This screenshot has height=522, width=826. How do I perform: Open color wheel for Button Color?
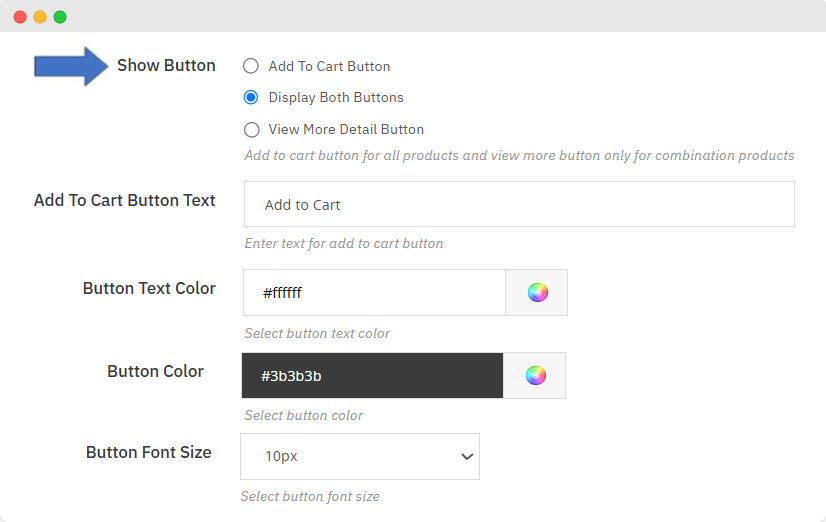tap(535, 375)
